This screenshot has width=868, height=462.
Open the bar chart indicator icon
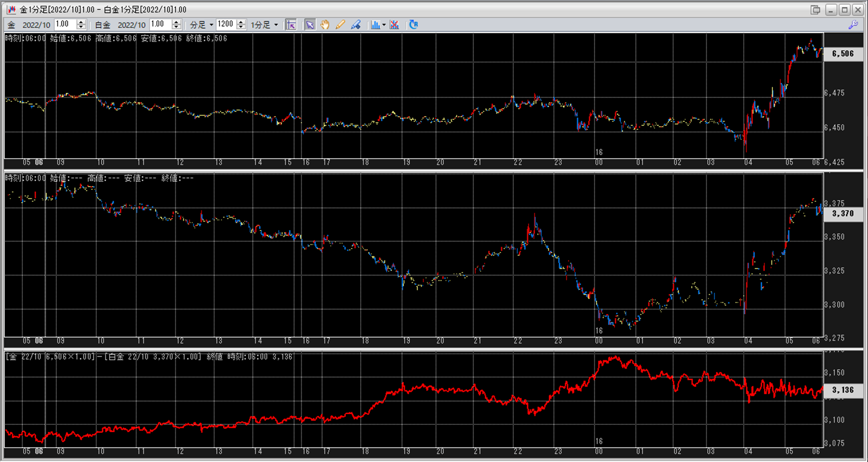tap(375, 25)
